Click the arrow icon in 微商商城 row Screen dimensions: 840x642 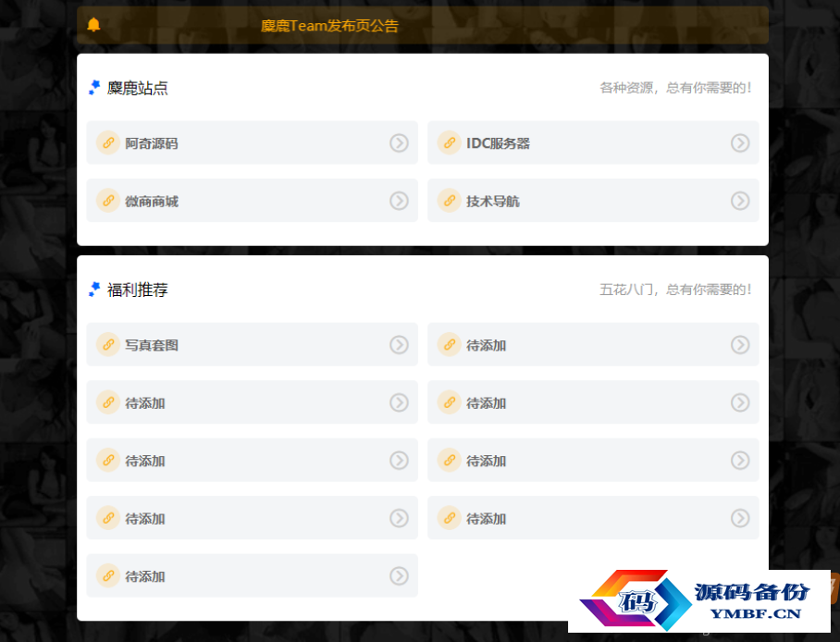[399, 201]
